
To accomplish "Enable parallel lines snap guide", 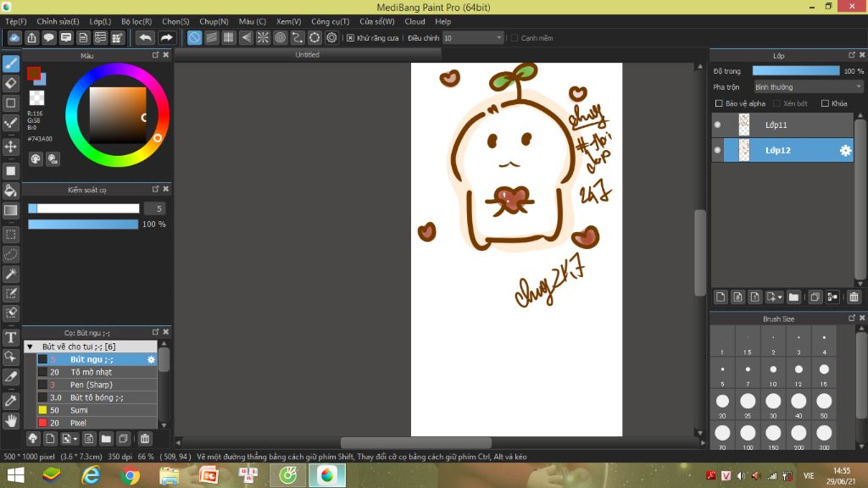I will pyautogui.click(x=211, y=37).
